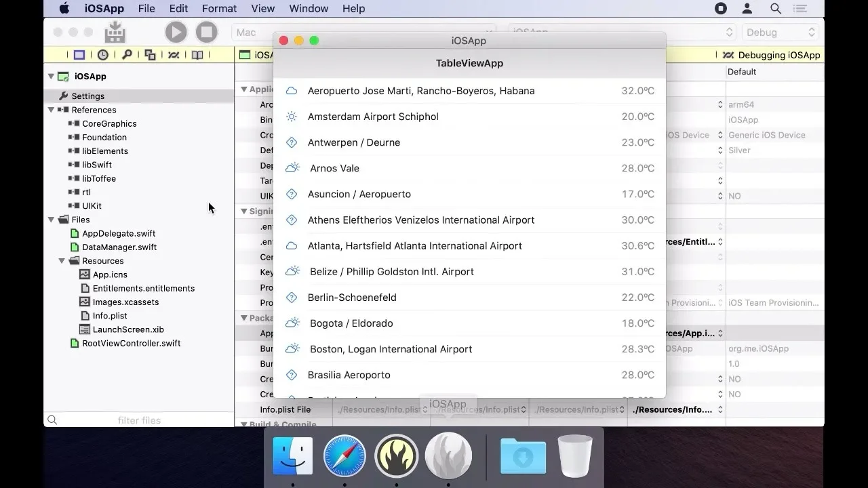Click the Build toolbar icon

[115, 32]
